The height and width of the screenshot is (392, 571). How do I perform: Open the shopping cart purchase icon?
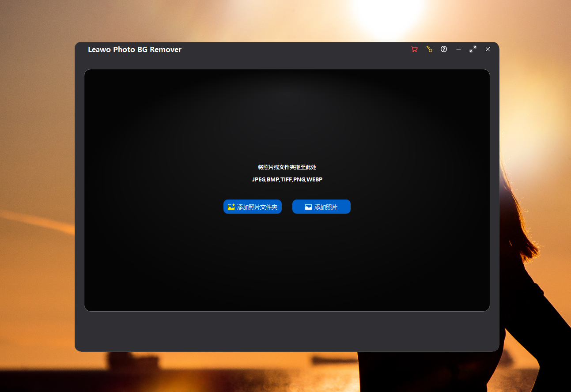pyautogui.click(x=414, y=49)
